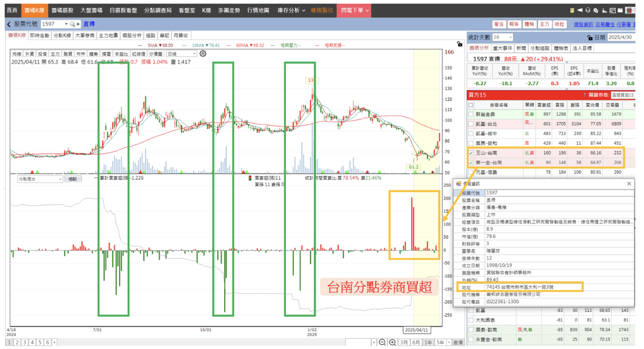The height and width of the screenshot is (349, 644).
Task: Open the 區間買超15 key broker dropdown
Action: pyautogui.click(x=623, y=95)
